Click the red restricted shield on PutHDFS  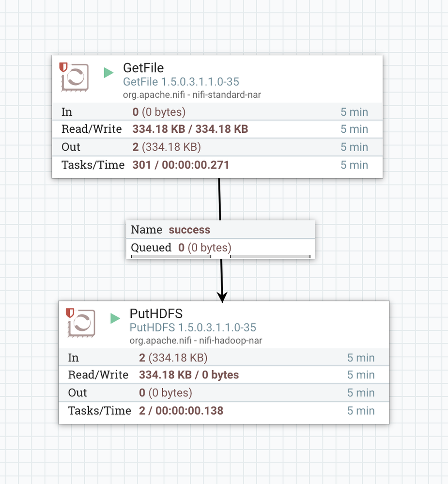click(70, 312)
